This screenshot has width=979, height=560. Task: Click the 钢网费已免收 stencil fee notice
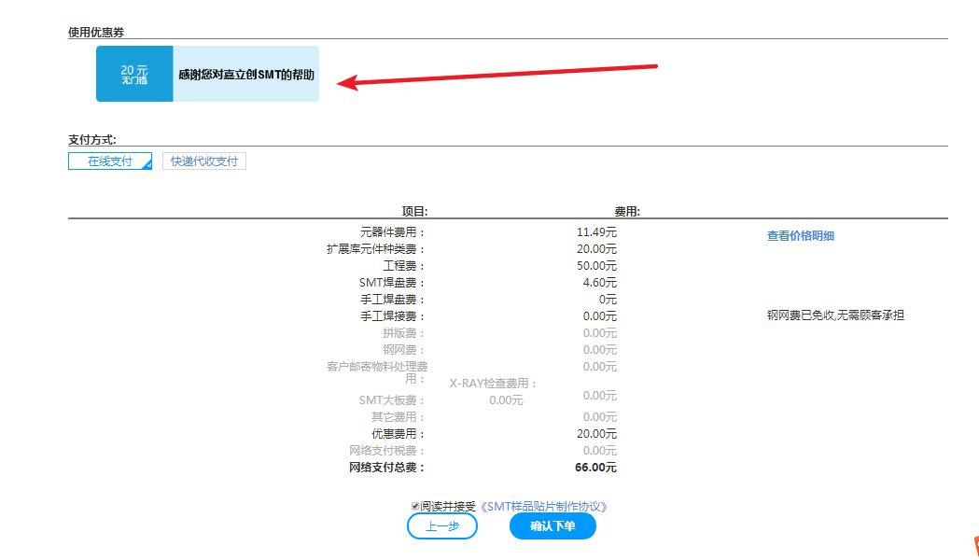(x=834, y=315)
